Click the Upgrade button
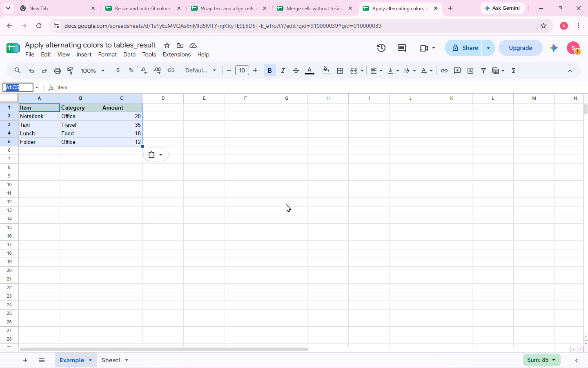This screenshot has width=588, height=368. [x=521, y=48]
